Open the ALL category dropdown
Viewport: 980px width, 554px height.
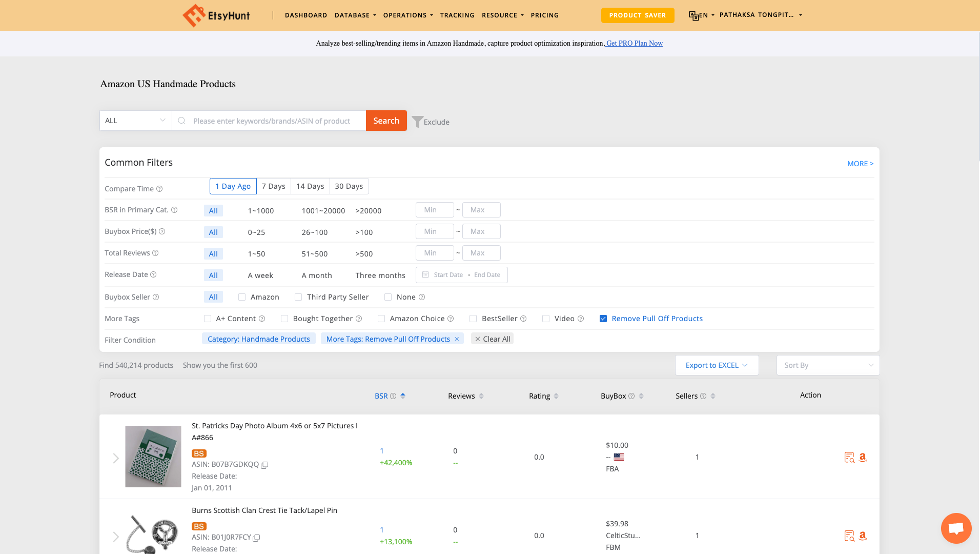coord(135,121)
